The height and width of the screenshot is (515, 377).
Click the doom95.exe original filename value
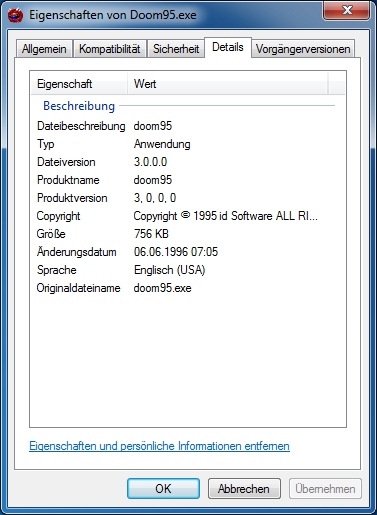click(x=162, y=288)
